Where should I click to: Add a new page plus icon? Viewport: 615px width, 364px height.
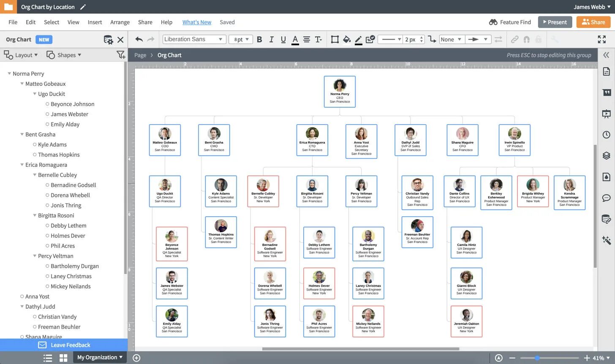coord(136,358)
